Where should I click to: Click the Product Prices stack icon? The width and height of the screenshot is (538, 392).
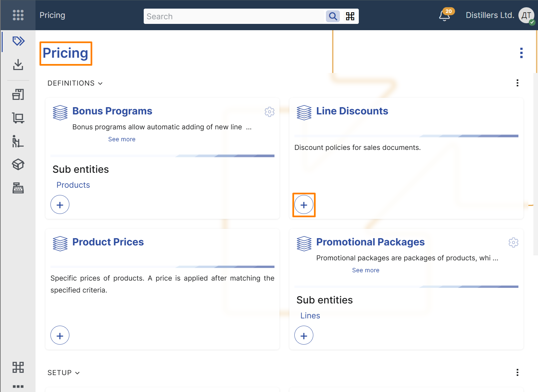pyautogui.click(x=60, y=244)
